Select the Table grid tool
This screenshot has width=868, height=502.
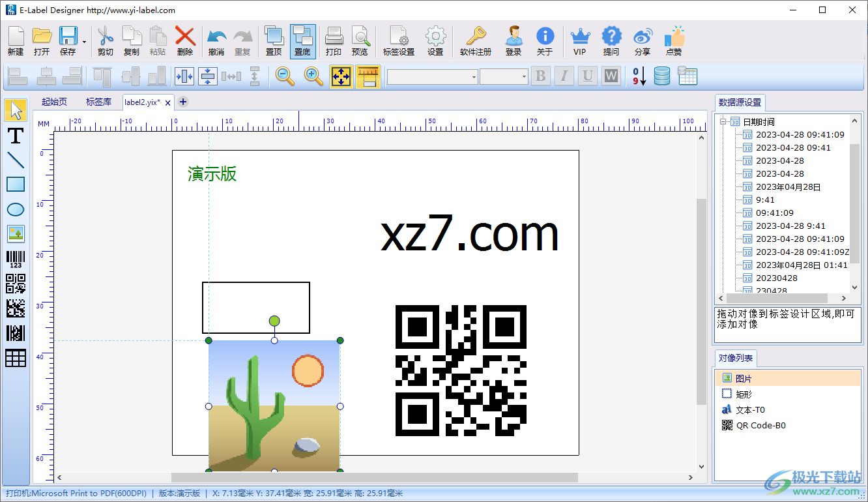[x=16, y=358]
